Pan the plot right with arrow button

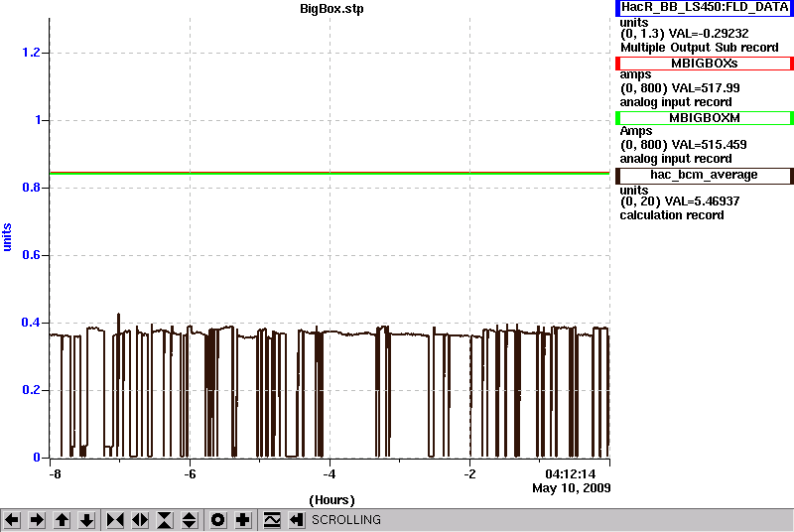pos(37,520)
